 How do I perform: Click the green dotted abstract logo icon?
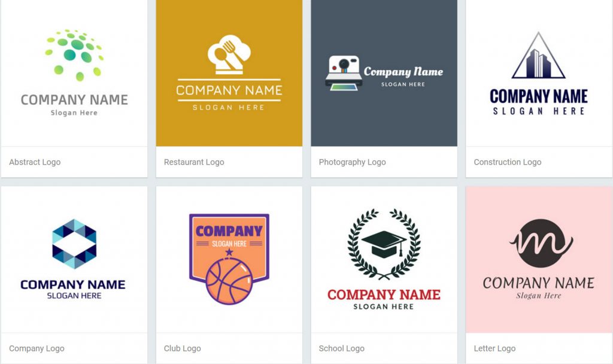pyautogui.click(x=74, y=54)
